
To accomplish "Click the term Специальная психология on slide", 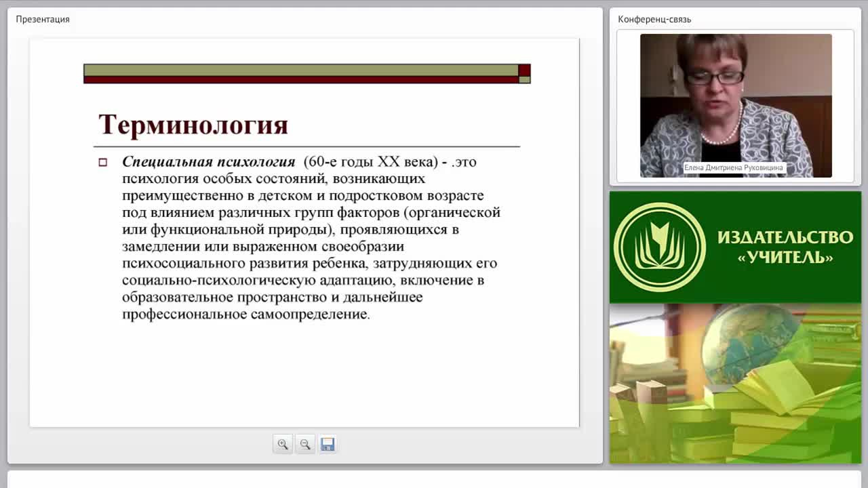I will [x=208, y=162].
